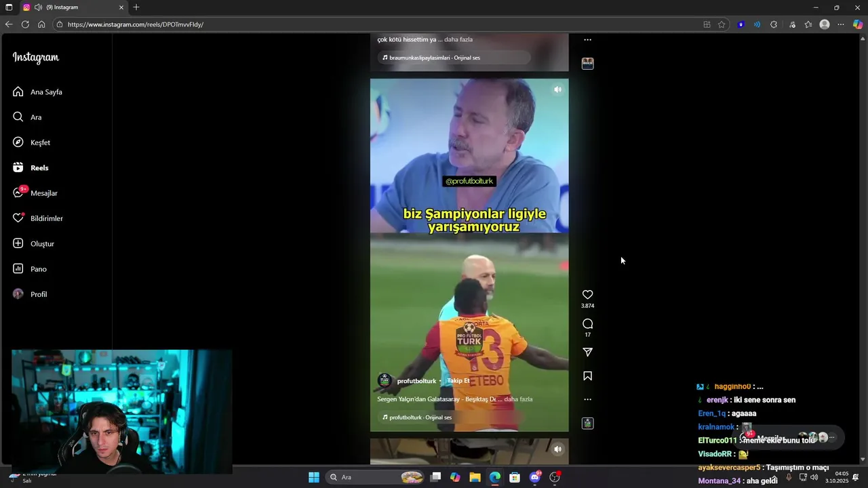
Task: Open more options for the reel above
Action: [587, 40]
